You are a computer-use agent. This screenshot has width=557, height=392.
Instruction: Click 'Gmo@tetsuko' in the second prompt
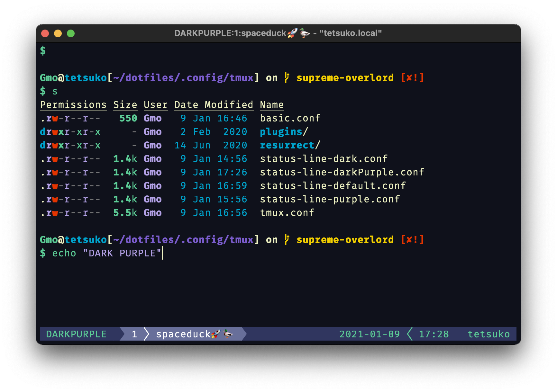click(73, 240)
